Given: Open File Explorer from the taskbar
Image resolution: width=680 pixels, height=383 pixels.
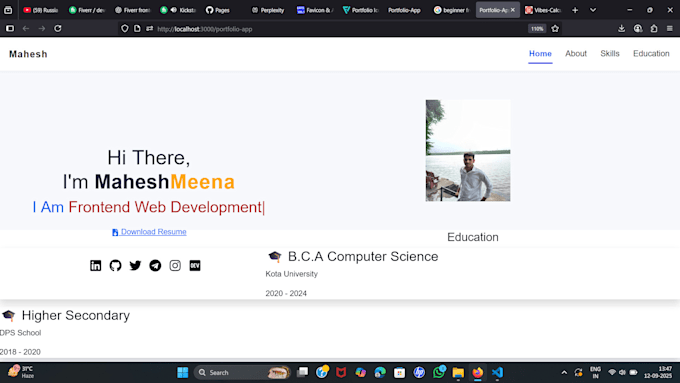Looking at the screenshot, I should (x=458, y=373).
